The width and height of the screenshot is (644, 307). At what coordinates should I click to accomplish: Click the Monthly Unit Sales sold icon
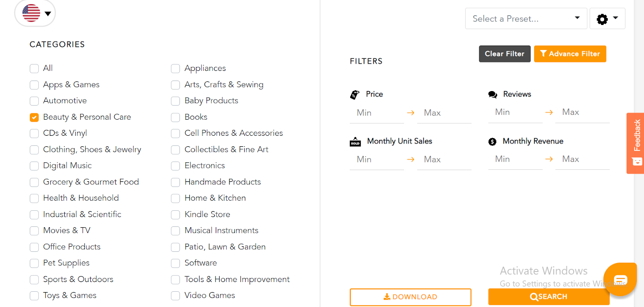(355, 142)
